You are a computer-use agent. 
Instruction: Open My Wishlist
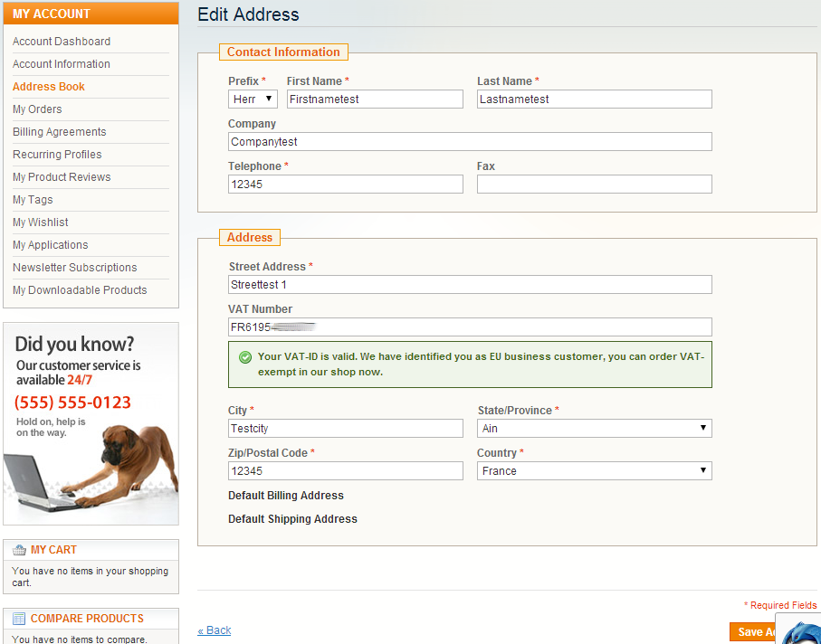tap(40, 222)
